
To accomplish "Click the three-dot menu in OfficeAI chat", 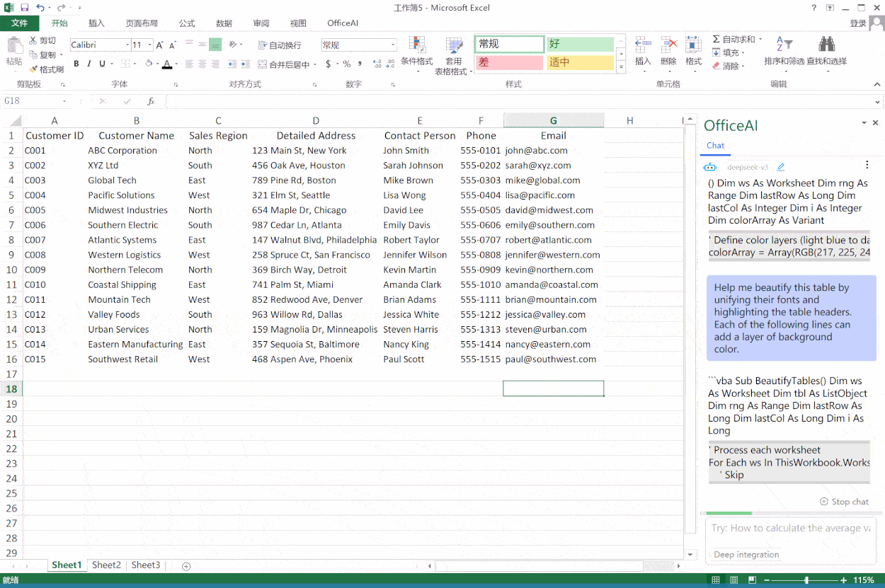I will point(867,165).
